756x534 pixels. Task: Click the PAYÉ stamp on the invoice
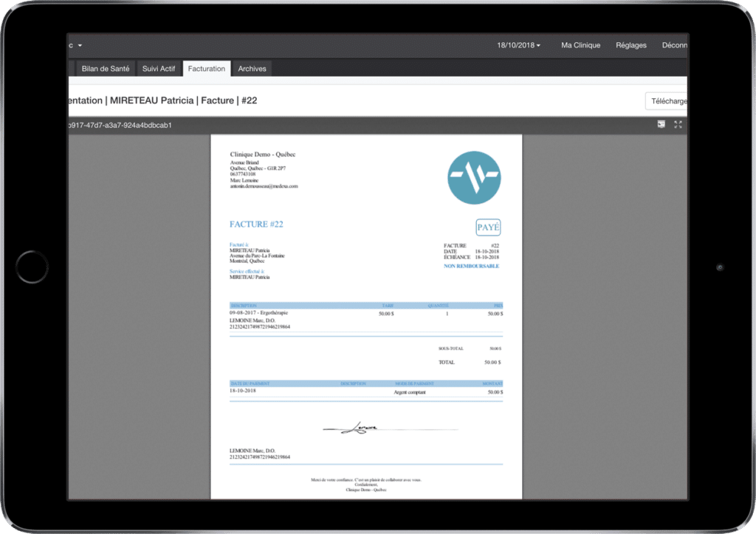tap(488, 227)
